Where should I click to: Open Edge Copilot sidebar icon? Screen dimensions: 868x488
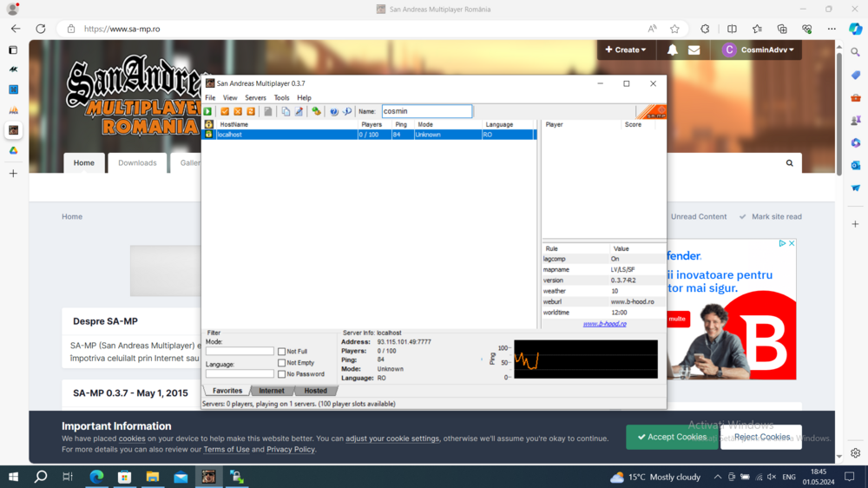coord(855,29)
